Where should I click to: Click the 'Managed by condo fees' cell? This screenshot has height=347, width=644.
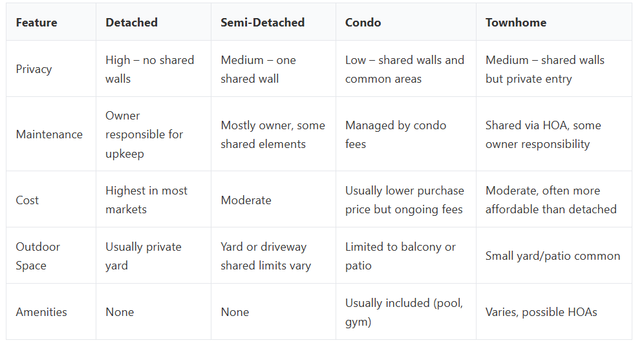[x=395, y=134]
